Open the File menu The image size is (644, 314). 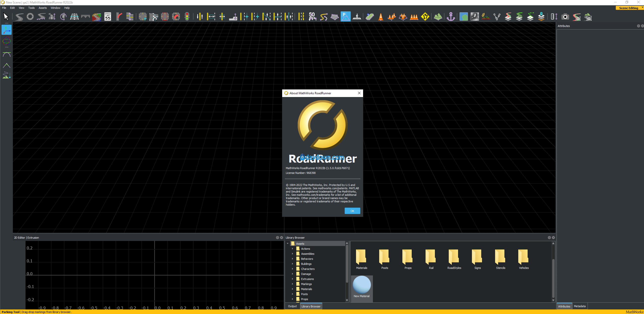(4, 8)
